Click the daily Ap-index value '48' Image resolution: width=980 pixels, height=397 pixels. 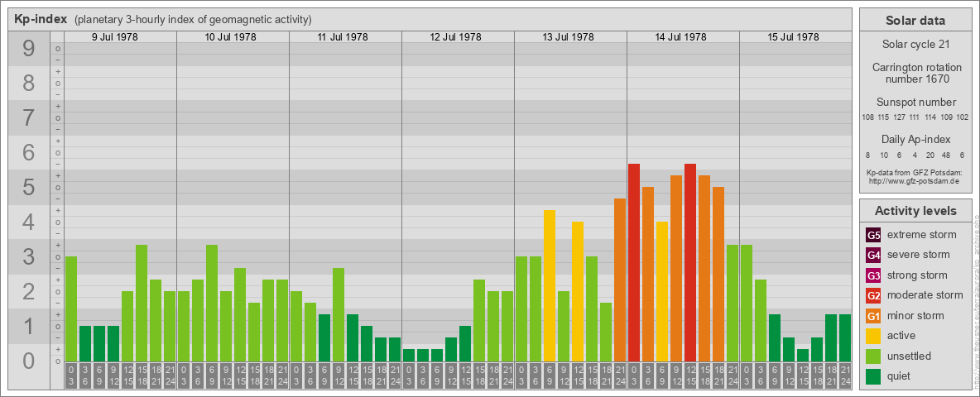(947, 155)
